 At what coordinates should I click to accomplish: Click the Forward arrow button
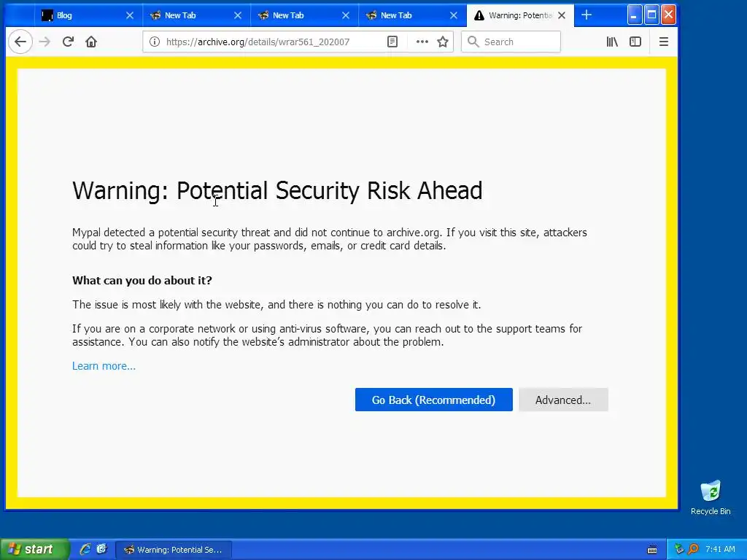(x=44, y=42)
